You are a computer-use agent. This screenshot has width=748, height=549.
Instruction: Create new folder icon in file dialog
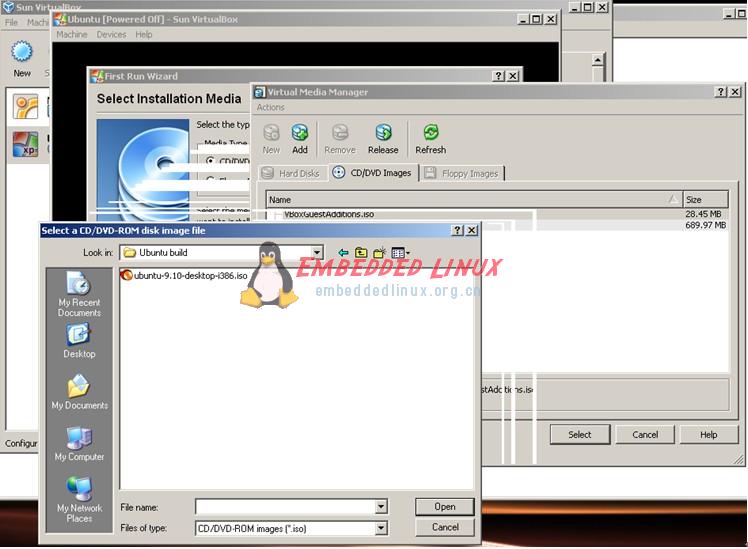(x=380, y=253)
